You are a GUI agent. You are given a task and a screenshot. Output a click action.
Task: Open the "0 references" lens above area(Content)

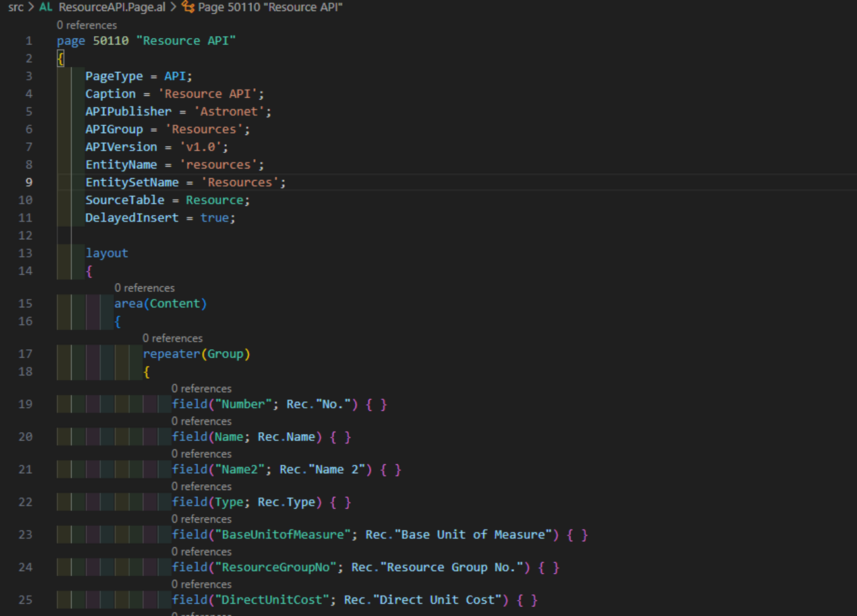coord(144,288)
